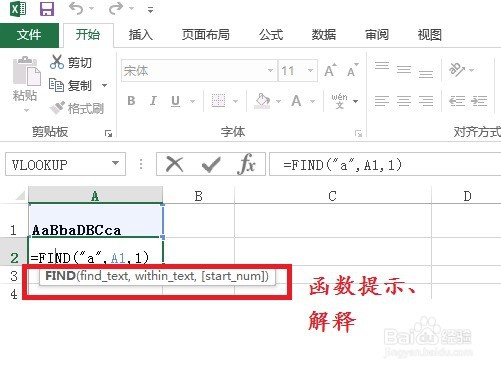Open the undo history dropdown arrow
Viewport: 501px width, 370px height.
(x=92, y=9)
